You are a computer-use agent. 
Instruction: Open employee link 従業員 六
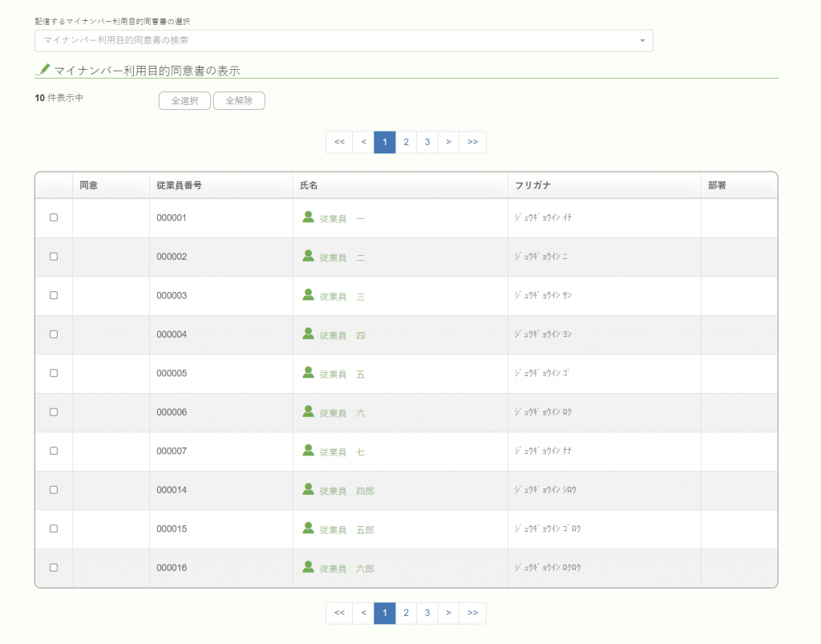342,413
